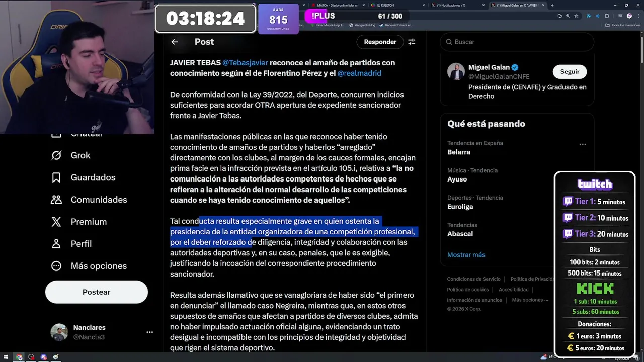Click the third app icon in taskbar
644x362 pixels.
coord(44,357)
